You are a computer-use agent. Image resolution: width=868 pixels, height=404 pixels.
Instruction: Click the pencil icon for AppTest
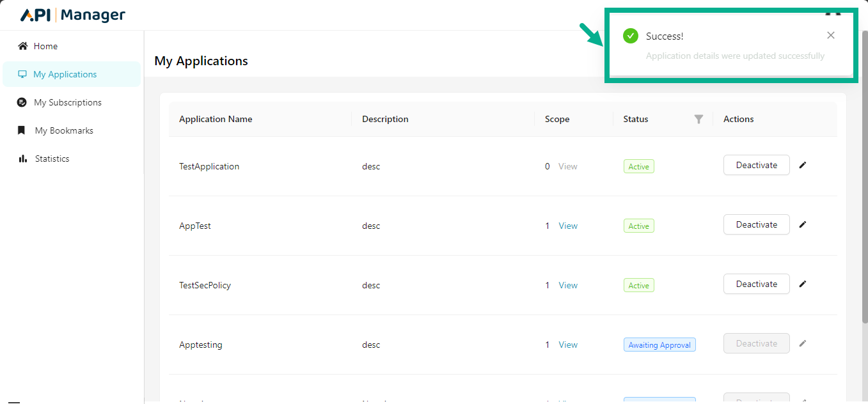click(803, 224)
